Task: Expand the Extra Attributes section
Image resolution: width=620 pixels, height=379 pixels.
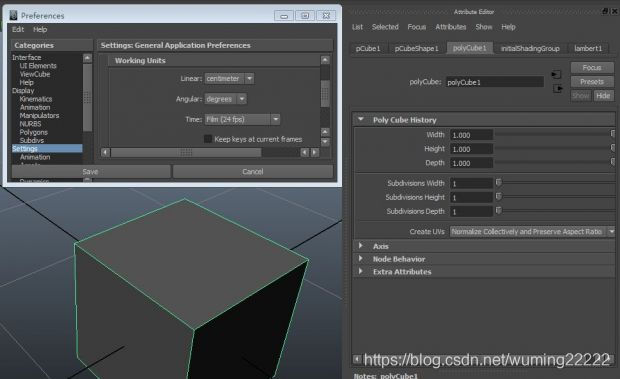Action: [361, 272]
